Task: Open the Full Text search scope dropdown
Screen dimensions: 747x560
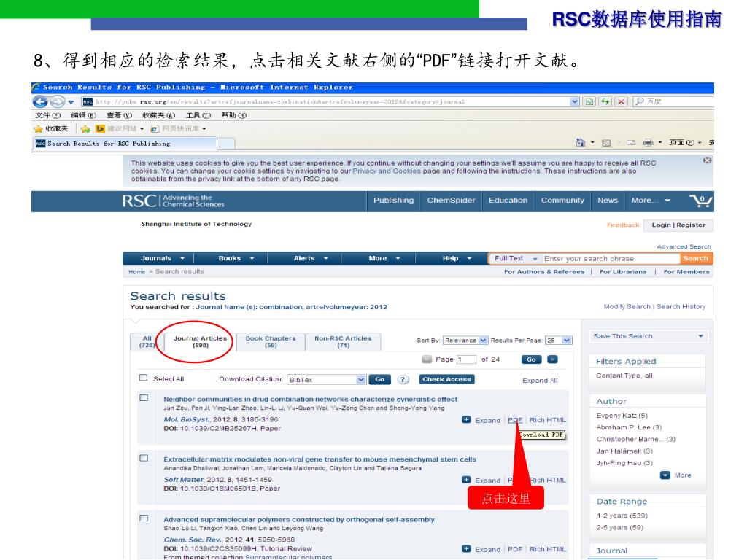Action: click(x=516, y=258)
